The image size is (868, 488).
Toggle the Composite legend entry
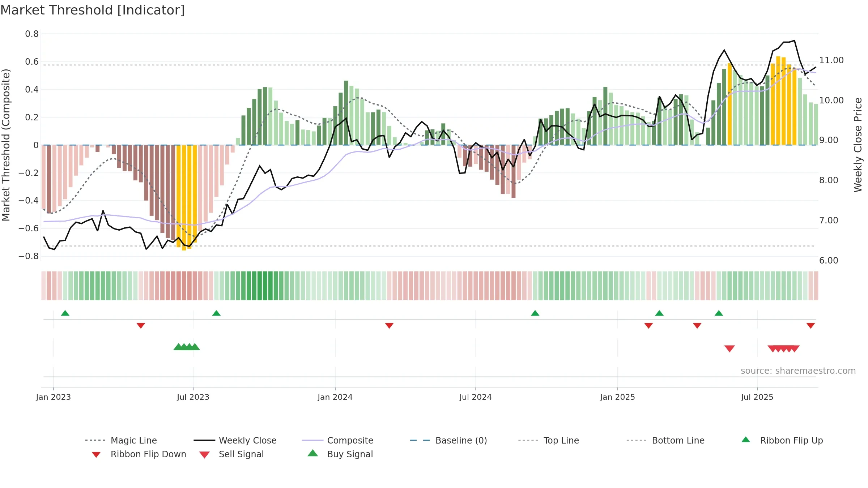coord(337,440)
